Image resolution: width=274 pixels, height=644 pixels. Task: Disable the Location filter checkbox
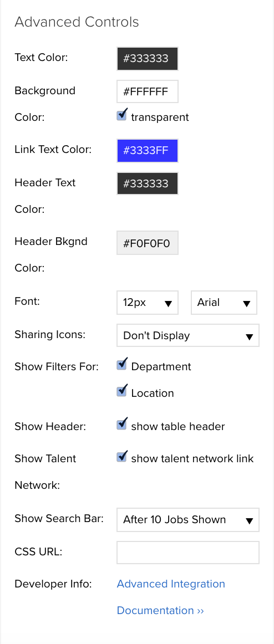click(121, 391)
